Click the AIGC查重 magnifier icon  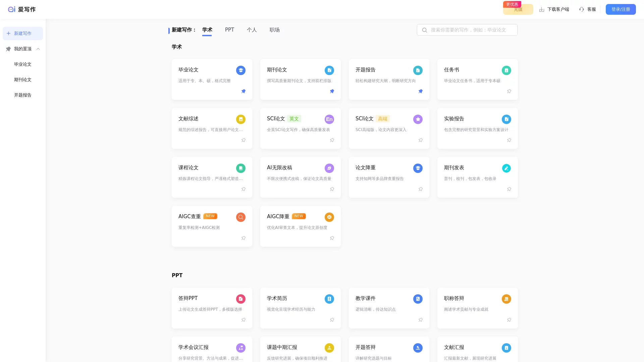click(240, 217)
